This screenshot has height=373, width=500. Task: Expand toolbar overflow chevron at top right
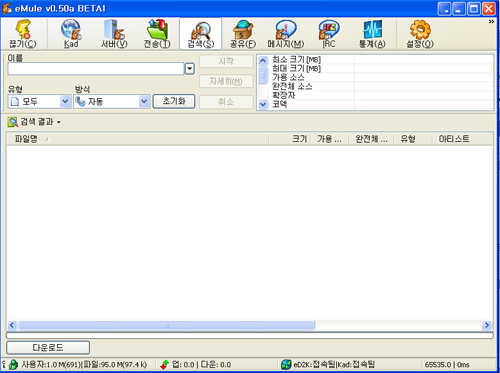click(491, 22)
